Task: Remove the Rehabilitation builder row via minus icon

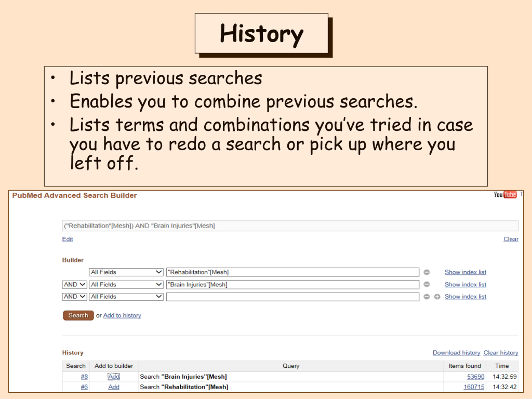Action: (426, 272)
